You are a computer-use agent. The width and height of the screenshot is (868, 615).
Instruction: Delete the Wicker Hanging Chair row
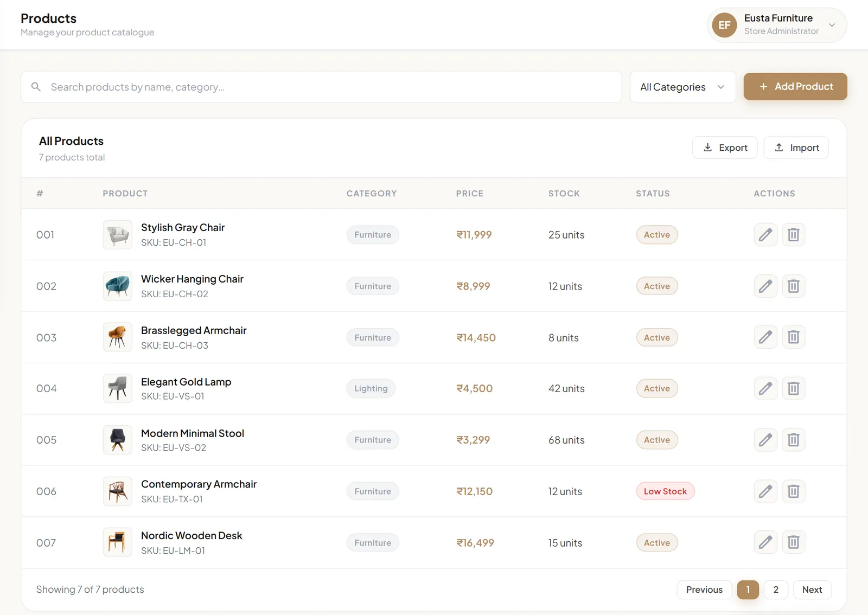tap(793, 286)
